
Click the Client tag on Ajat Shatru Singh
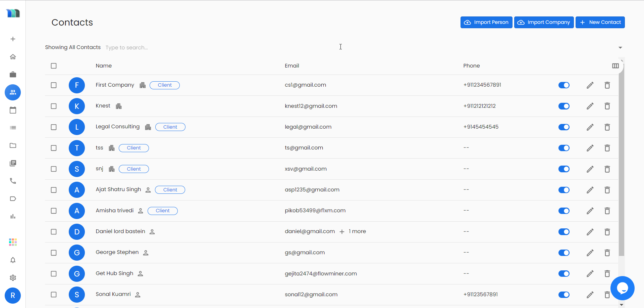(170, 189)
